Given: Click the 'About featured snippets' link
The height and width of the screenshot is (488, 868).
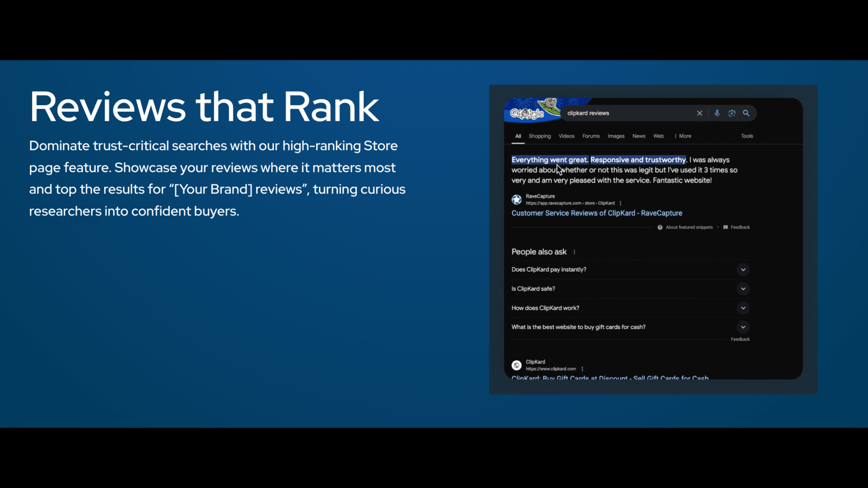Looking at the screenshot, I should tap(690, 227).
